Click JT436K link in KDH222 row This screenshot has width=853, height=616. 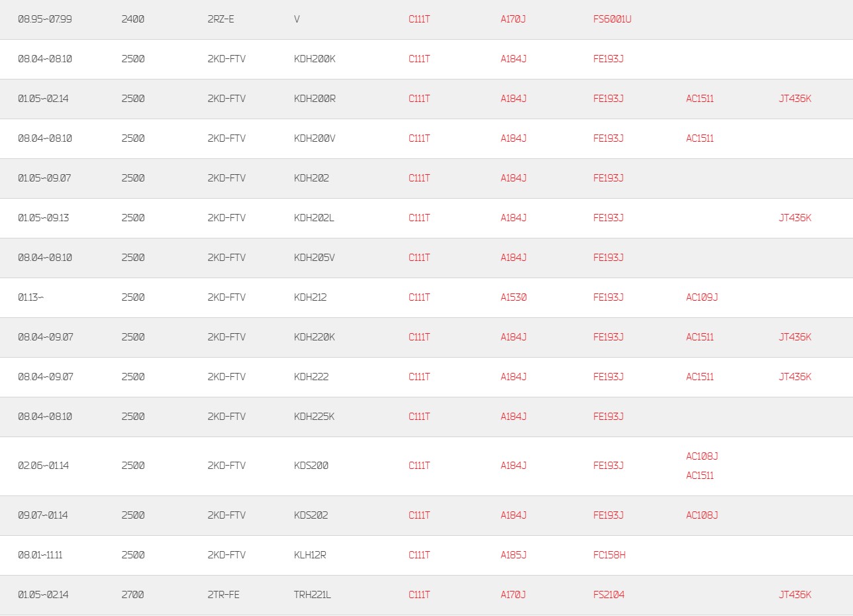(x=795, y=377)
